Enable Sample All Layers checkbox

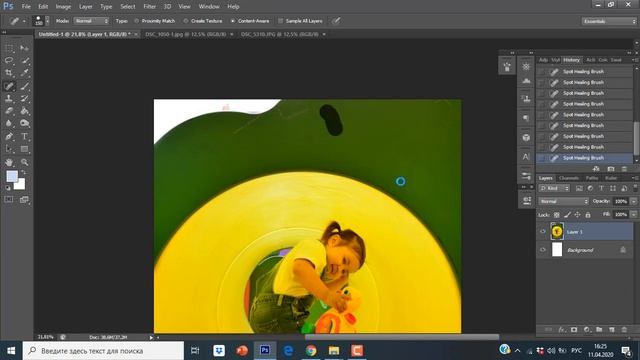[x=280, y=21]
